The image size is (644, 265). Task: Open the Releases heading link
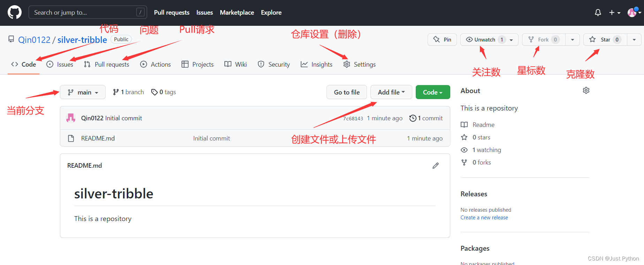[474, 194]
